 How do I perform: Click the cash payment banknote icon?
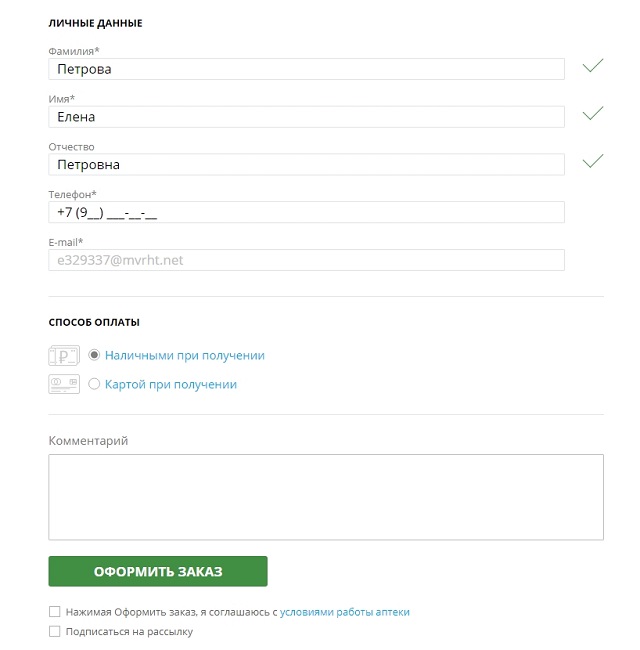coord(64,355)
